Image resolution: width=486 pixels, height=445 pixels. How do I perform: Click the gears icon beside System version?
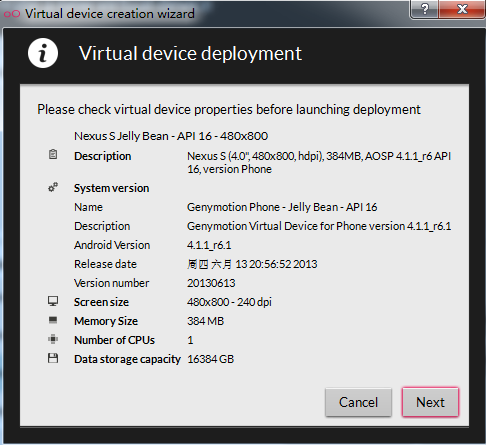pos(53,187)
